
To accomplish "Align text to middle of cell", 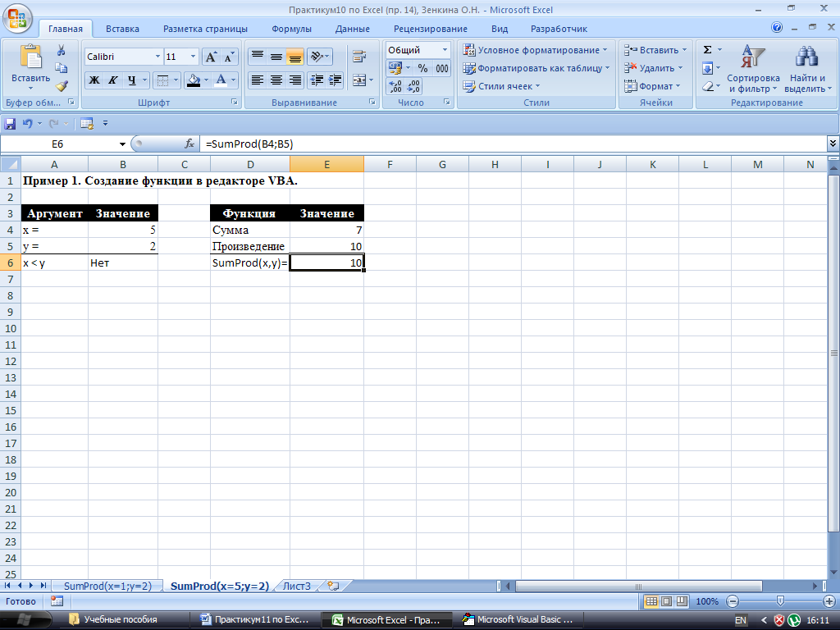I will coord(276,57).
